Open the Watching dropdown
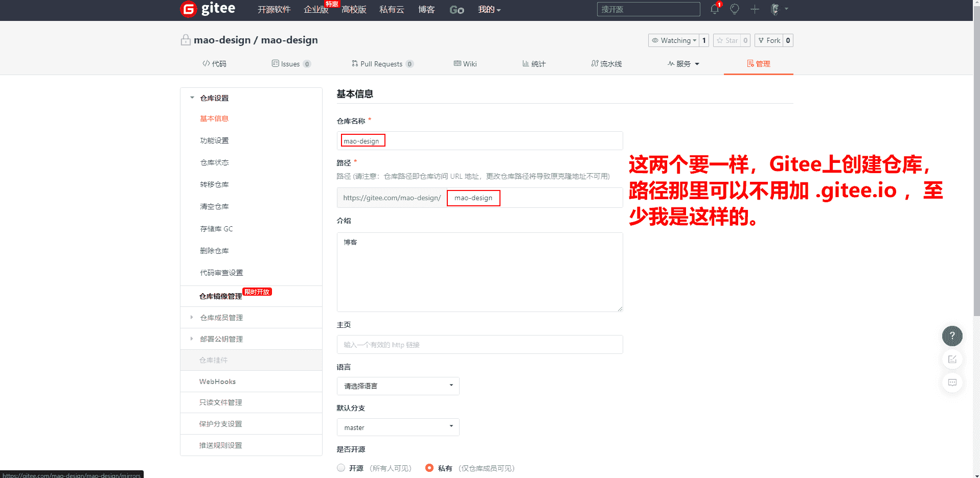 click(673, 40)
